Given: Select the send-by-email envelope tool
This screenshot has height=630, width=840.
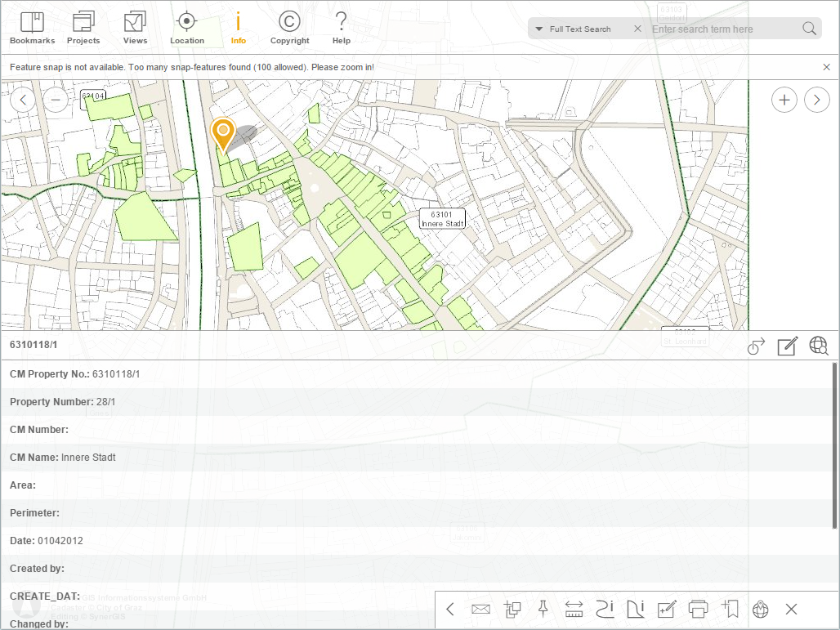Looking at the screenshot, I should point(480,609).
